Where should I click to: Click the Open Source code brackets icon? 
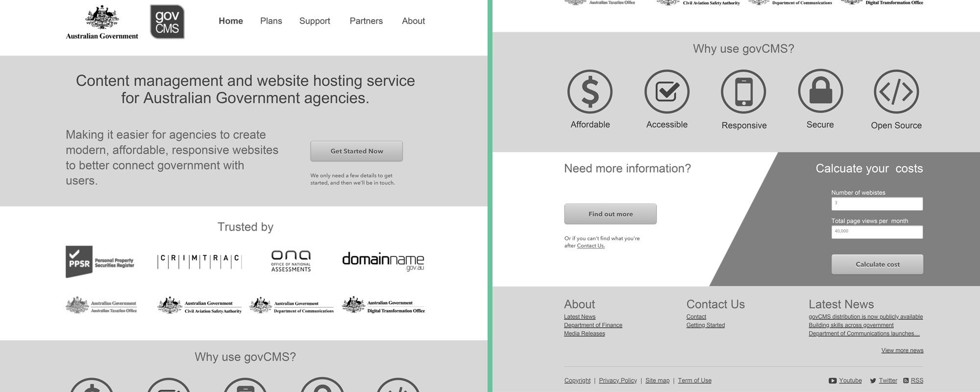(x=896, y=92)
